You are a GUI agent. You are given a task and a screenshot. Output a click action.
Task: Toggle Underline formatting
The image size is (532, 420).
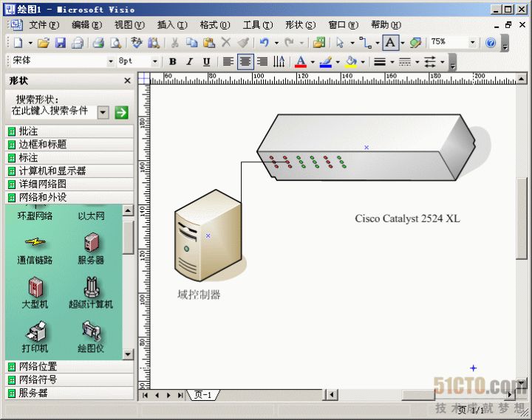[207, 62]
